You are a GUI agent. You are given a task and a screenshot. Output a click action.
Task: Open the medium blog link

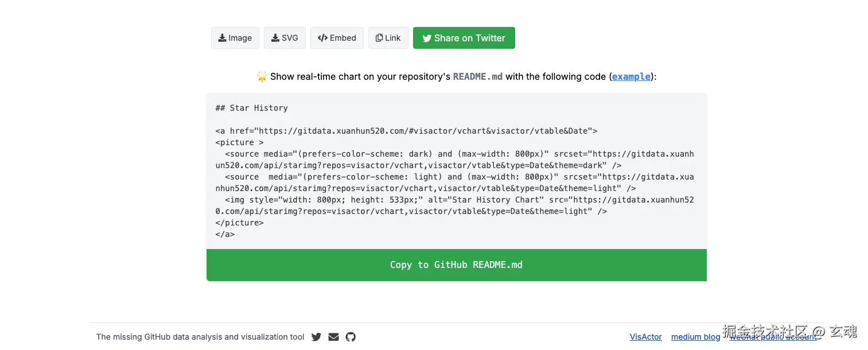pos(695,337)
